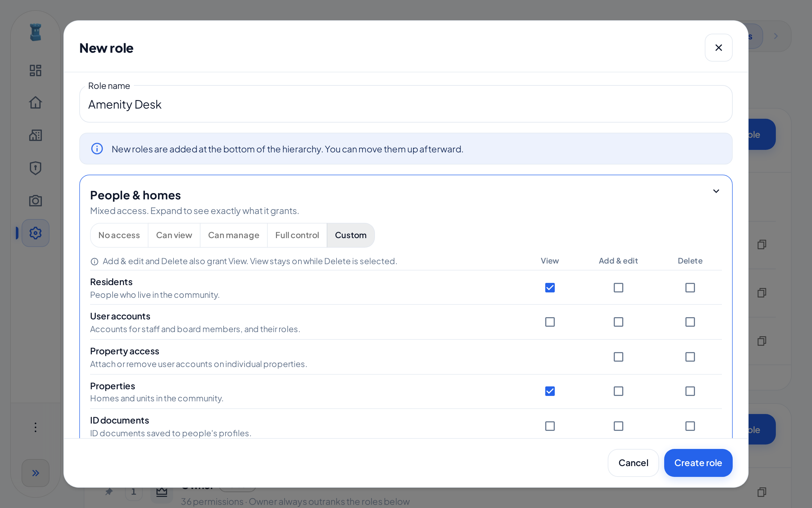Collapse the People & homes section chevron
Screen dimensions: 812x508
click(x=716, y=191)
